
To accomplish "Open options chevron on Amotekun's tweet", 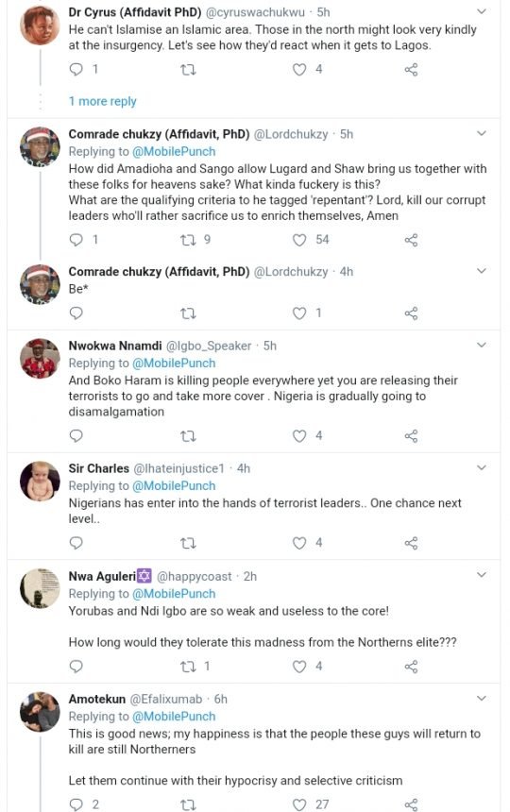I will 482,698.
